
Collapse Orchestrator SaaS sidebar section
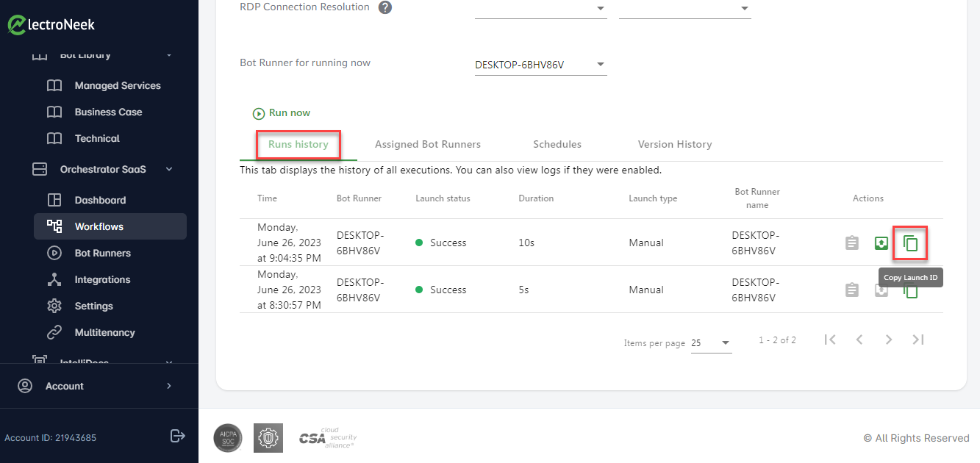coord(169,169)
